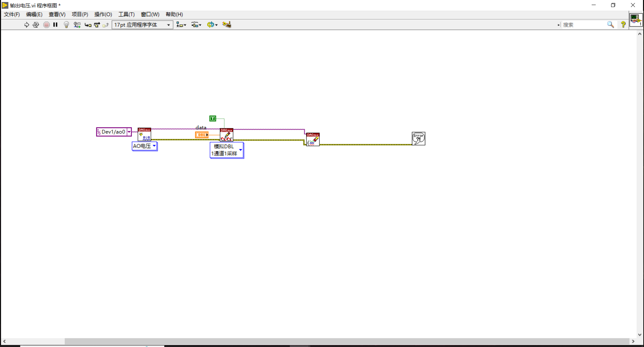Select the DAQmx Create Channel node

(x=144, y=134)
